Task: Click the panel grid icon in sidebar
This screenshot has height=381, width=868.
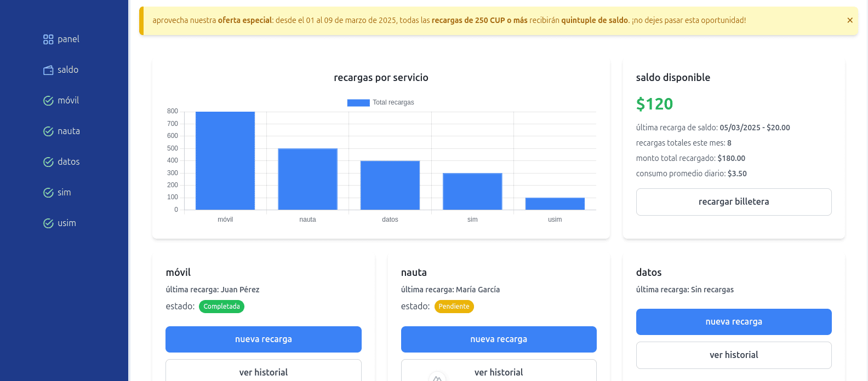Action: [x=48, y=39]
